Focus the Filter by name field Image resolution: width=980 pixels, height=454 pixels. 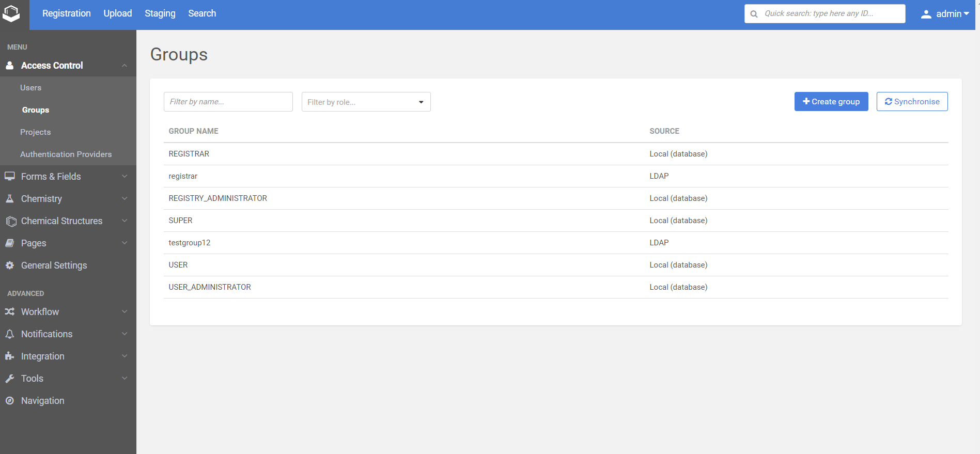point(228,102)
